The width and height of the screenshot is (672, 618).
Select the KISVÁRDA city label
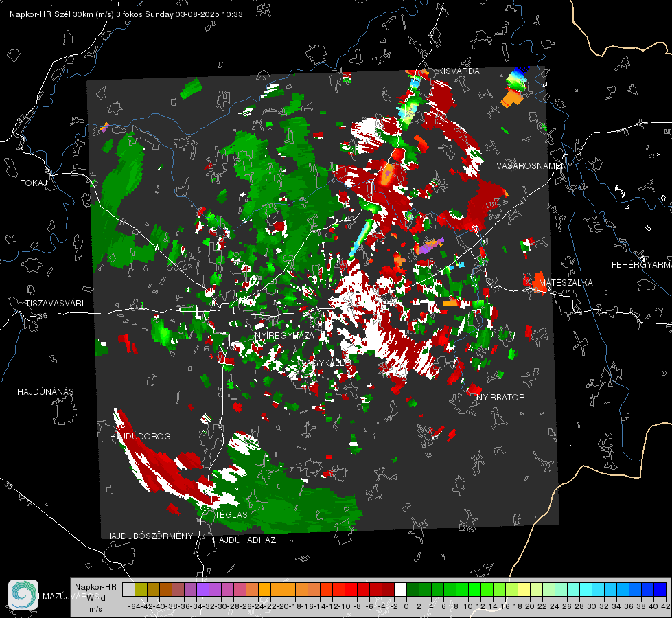[x=459, y=71]
